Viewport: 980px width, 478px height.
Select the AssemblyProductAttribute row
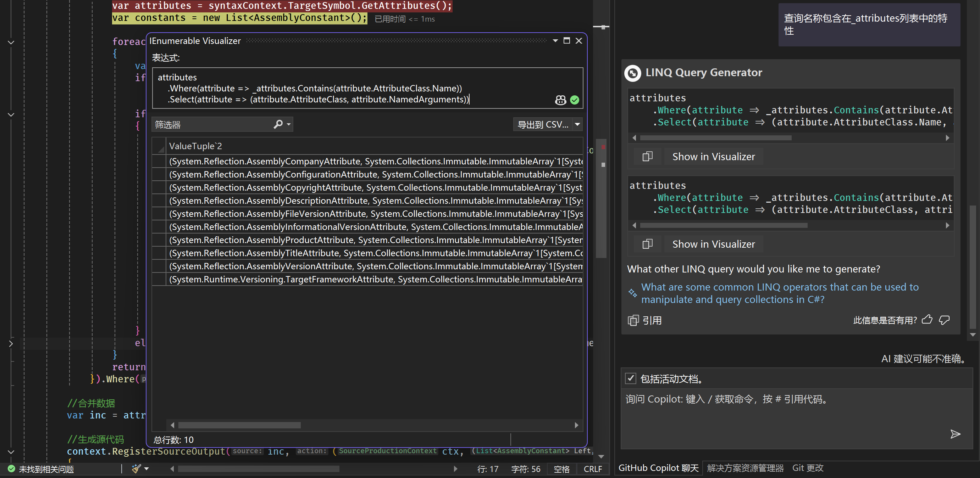point(374,240)
